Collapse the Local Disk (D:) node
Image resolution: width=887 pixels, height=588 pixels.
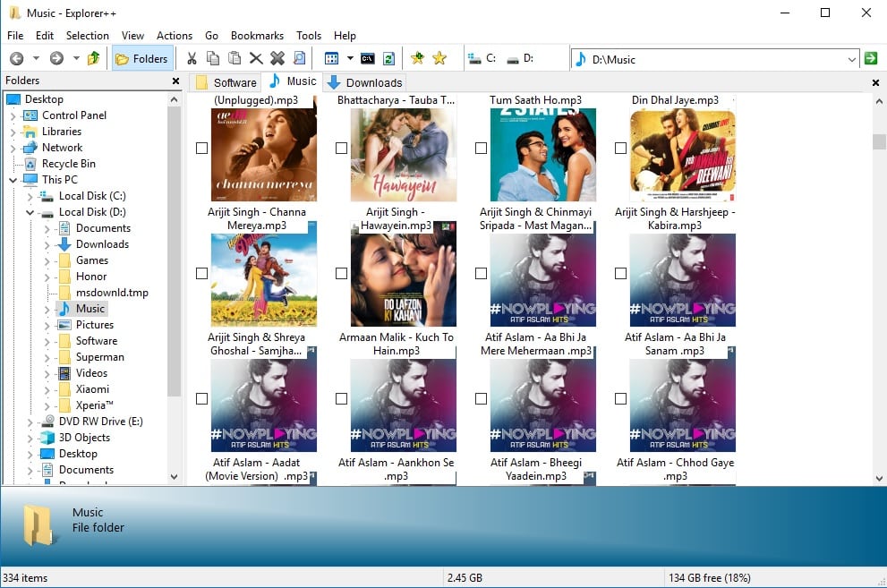30,213
